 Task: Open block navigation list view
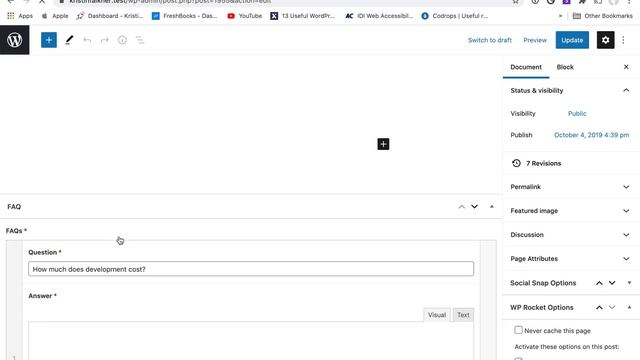140,40
